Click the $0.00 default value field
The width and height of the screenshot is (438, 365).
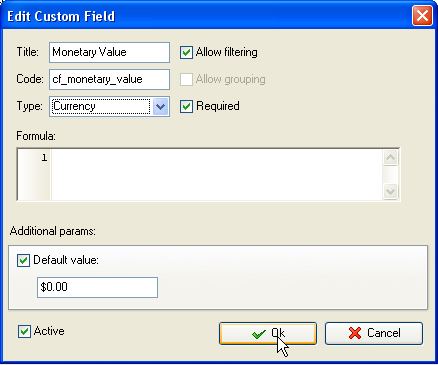97,287
